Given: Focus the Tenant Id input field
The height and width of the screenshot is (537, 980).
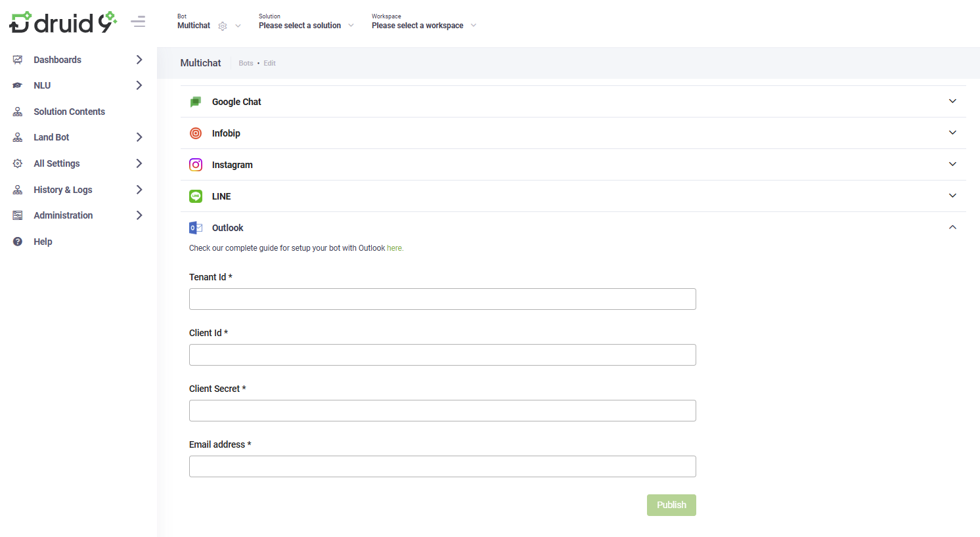Looking at the screenshot, I should click(x=442, y=299).
